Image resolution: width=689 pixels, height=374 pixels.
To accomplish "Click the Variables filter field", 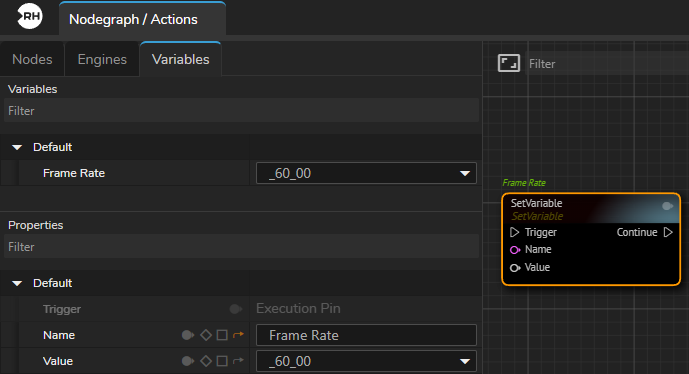I will click(x=241, y=111).
